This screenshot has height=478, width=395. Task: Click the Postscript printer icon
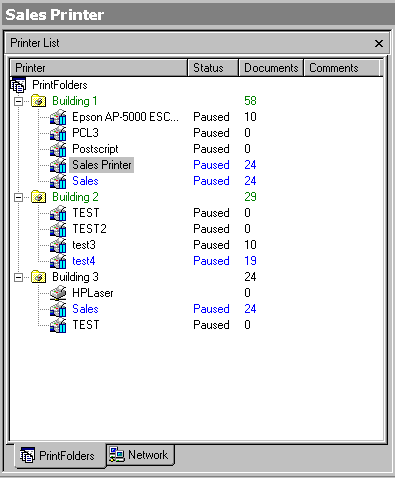[58, 149]
